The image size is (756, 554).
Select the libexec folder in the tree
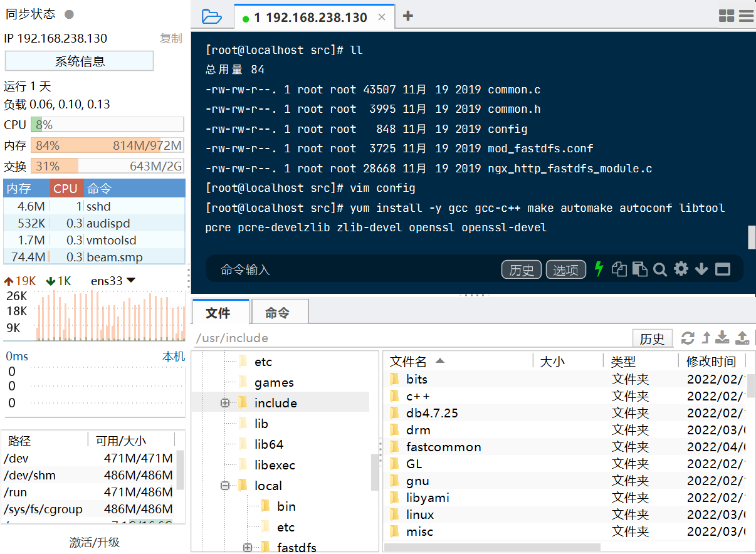point(275,465)
